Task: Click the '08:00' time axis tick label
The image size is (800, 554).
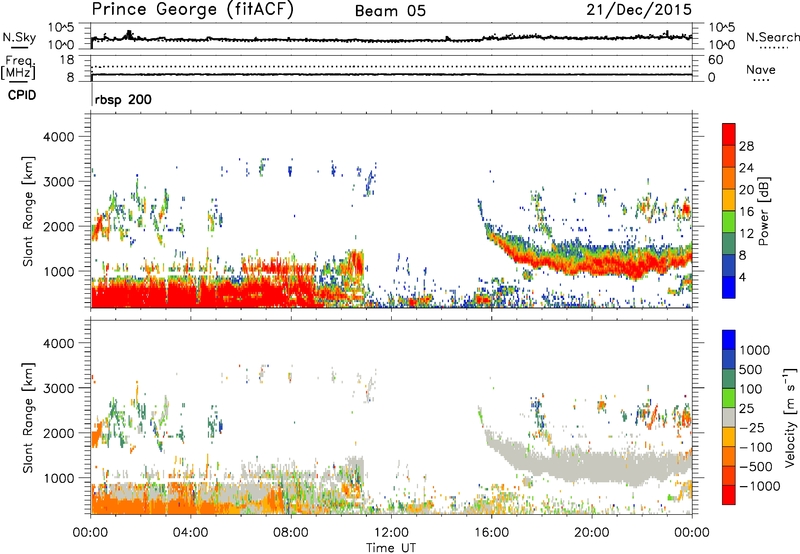Action: tap(291, 533)
